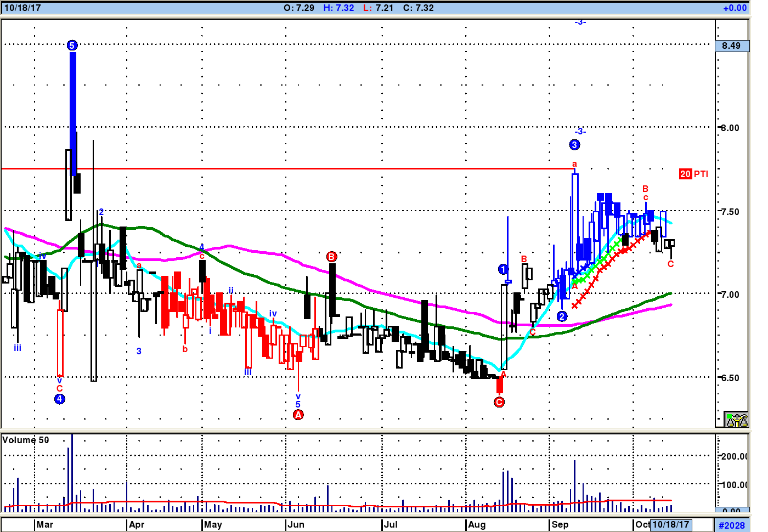
Task: Click the circled red B wave label
Action: (x=331, y=257)
